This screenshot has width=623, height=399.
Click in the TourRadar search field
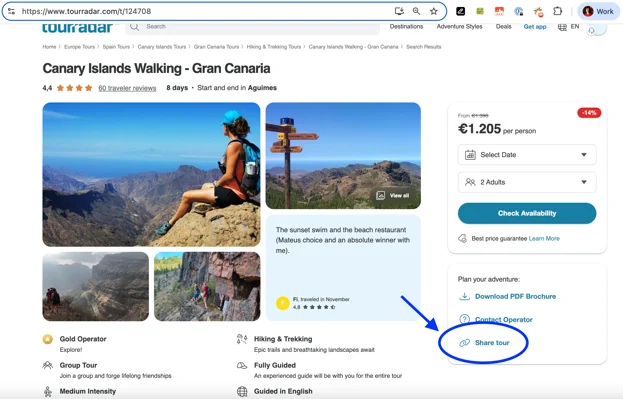[x=252, y=27]
